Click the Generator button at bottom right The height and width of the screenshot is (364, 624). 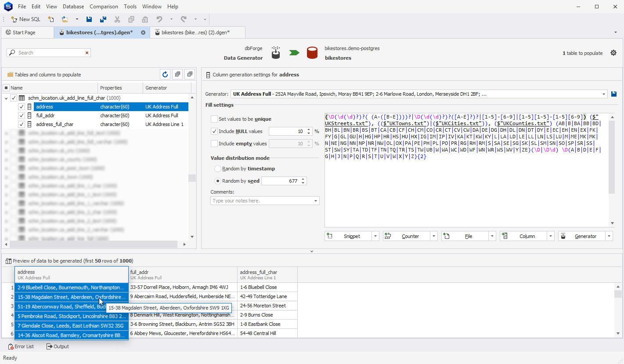[x=582, y=236]
